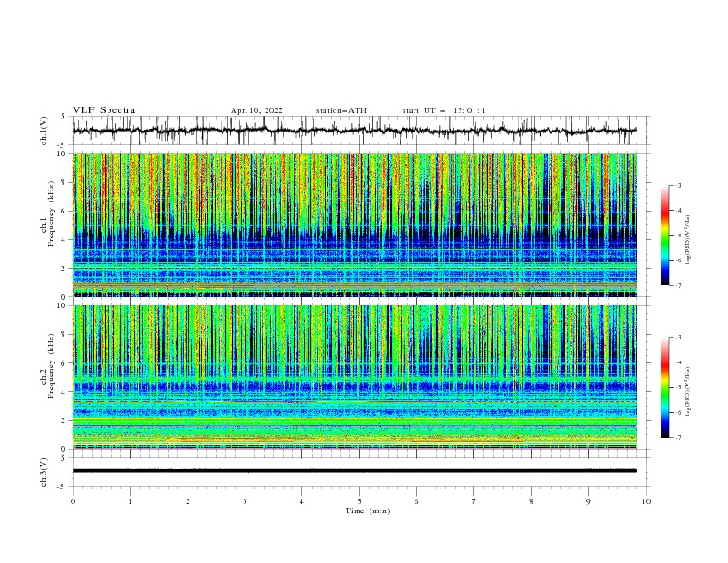Select the "Time (min)" axis label

pos(368,511)
